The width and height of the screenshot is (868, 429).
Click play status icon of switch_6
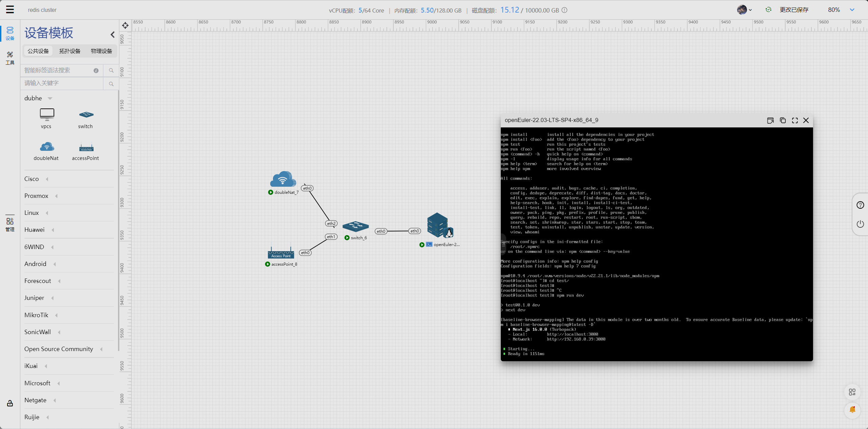(347, 238)
